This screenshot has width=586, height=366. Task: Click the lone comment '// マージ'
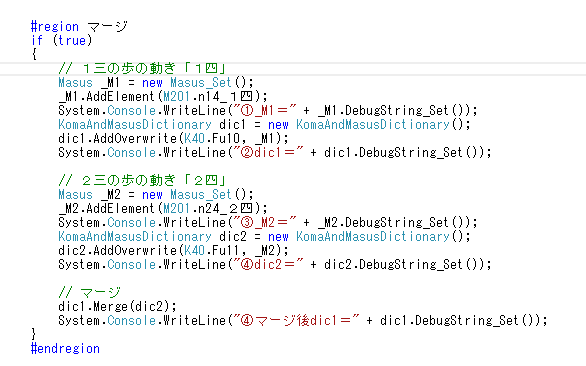(x=90, y=292)
